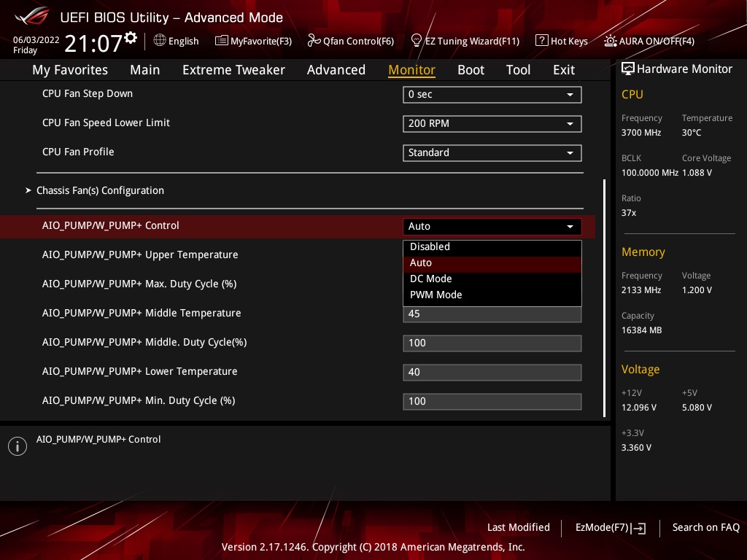Click the Hardware Monitor screen icon
Viewport: 747px width, 560px height.
628,69
